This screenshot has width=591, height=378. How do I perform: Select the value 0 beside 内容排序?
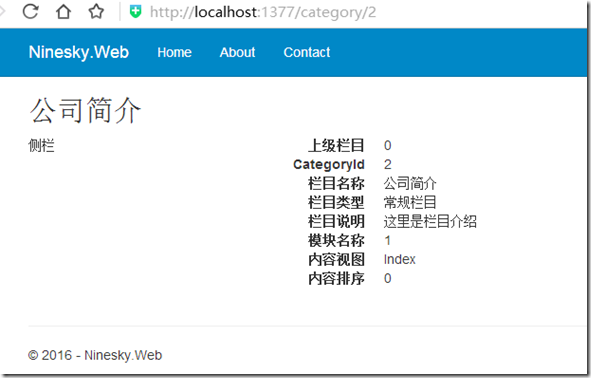pos(387,279)
